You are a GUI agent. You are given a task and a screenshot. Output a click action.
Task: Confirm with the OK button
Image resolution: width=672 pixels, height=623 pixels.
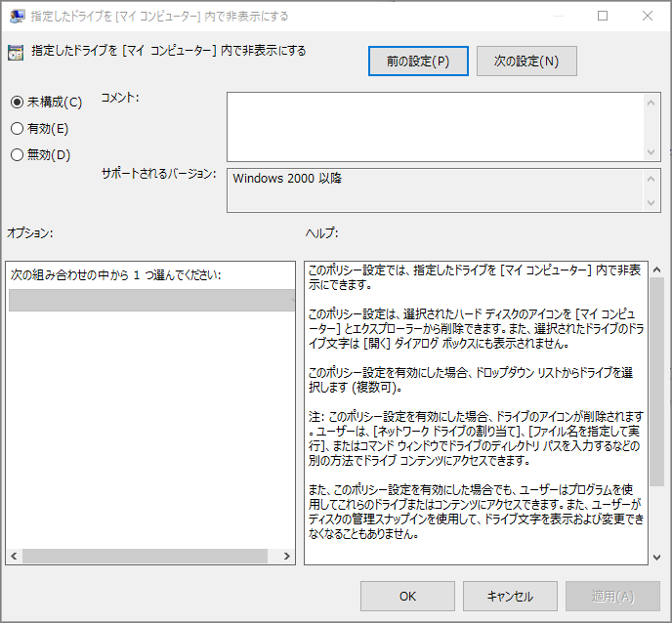[x=407, y=597]
